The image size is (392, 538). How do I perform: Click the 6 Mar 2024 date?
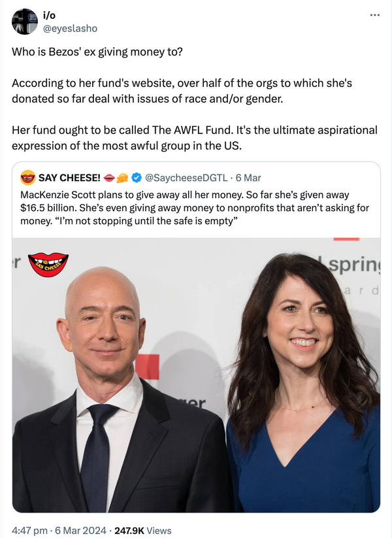coord(80,530)
